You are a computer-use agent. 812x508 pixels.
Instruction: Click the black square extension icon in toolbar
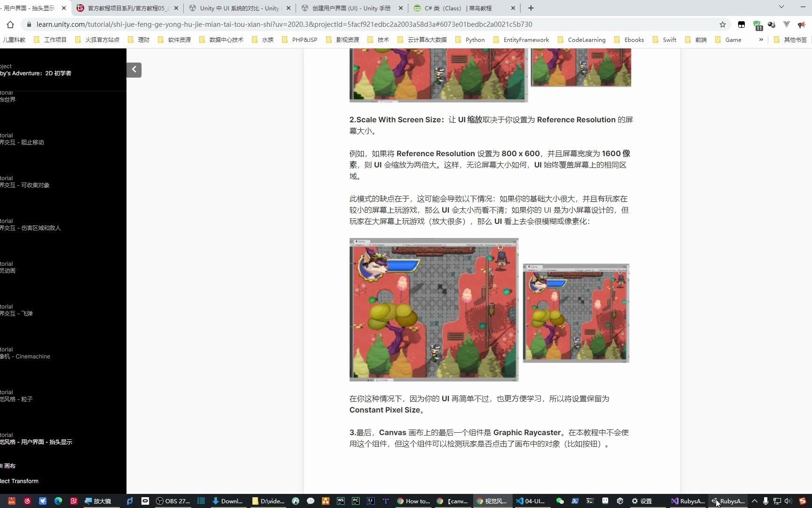click(x=742, y=24)
